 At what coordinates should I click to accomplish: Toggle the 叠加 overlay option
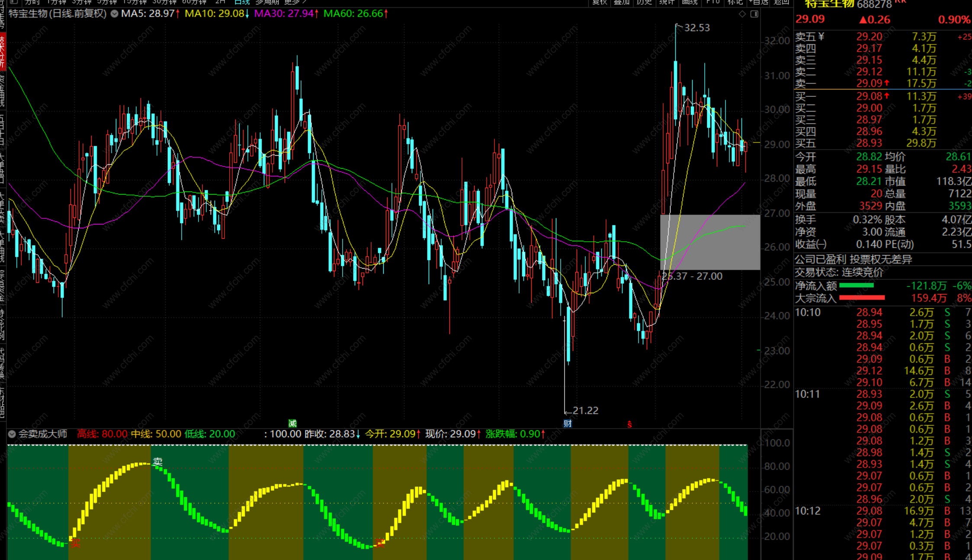(x=621, y=2)
